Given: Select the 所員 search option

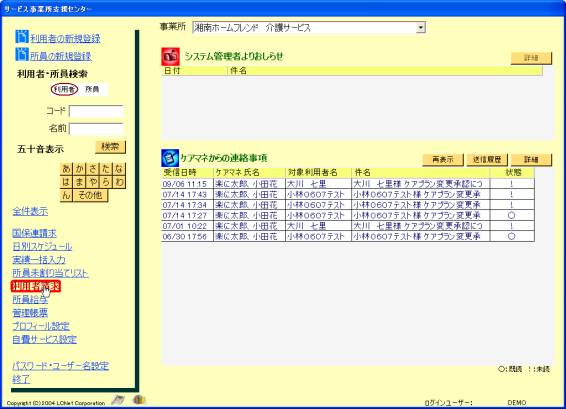Looking at the screenshot, I should 92,89.
